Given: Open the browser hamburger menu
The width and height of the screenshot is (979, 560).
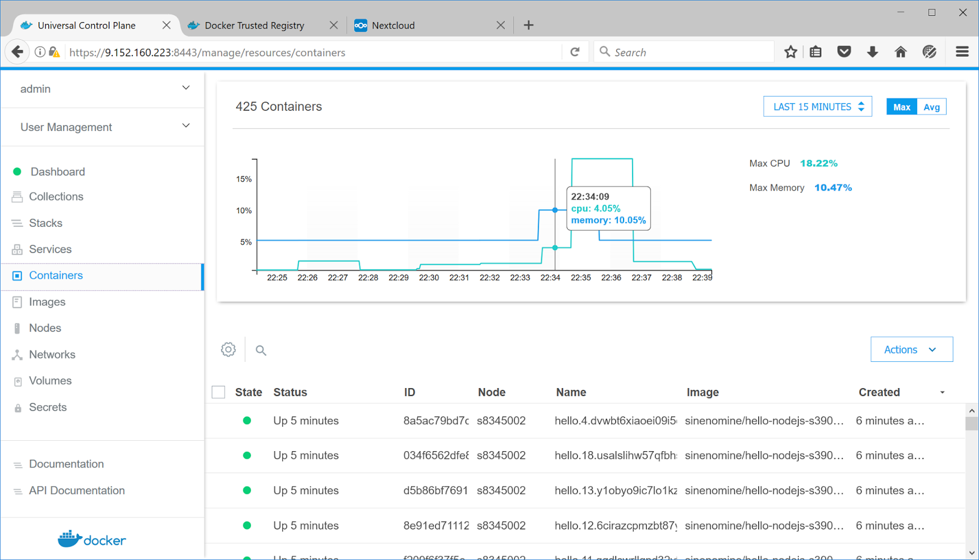Looking at the screenshot, I should coord(962,52).
